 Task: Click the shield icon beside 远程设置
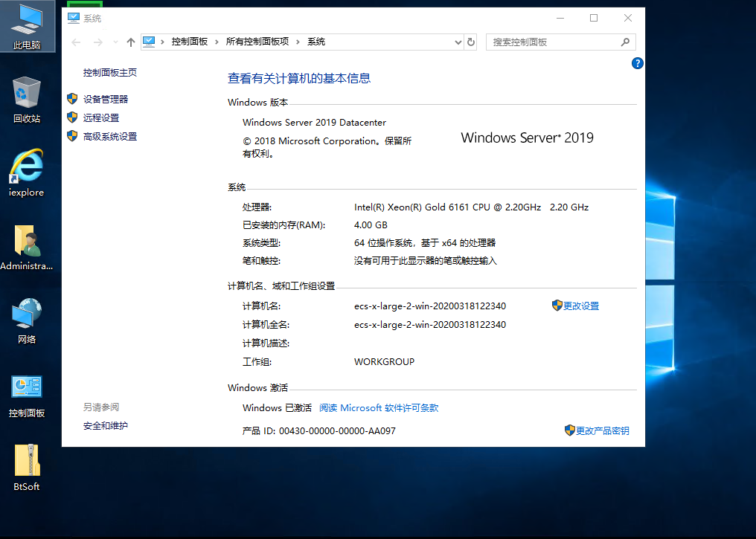pos(72,117)
